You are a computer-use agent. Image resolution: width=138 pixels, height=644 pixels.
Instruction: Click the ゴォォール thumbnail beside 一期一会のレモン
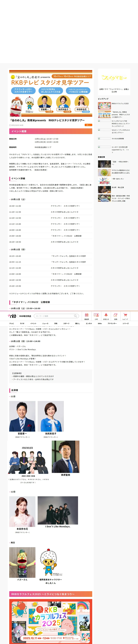pyautogui.click(x=104, y=181)
